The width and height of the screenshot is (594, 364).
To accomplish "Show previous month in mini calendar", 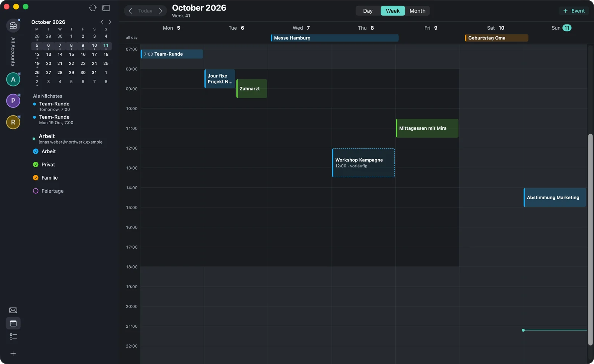I will tap(102, 22).
